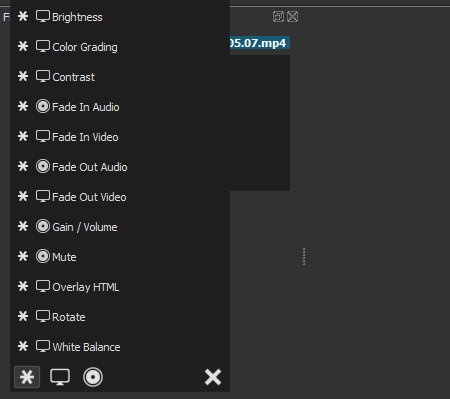
Task: Pick the Fade Out Audio filter
Action: (120, 167)
